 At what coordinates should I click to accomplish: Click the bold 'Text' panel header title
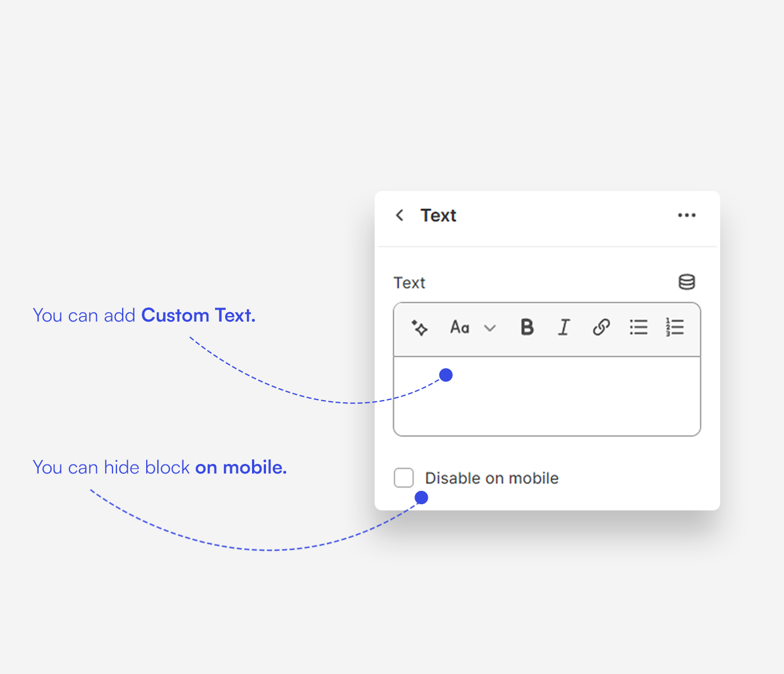438,216
